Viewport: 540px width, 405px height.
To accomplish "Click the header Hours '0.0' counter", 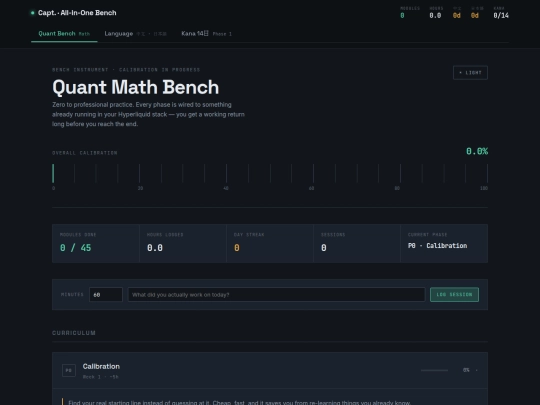I will point(435,15).
